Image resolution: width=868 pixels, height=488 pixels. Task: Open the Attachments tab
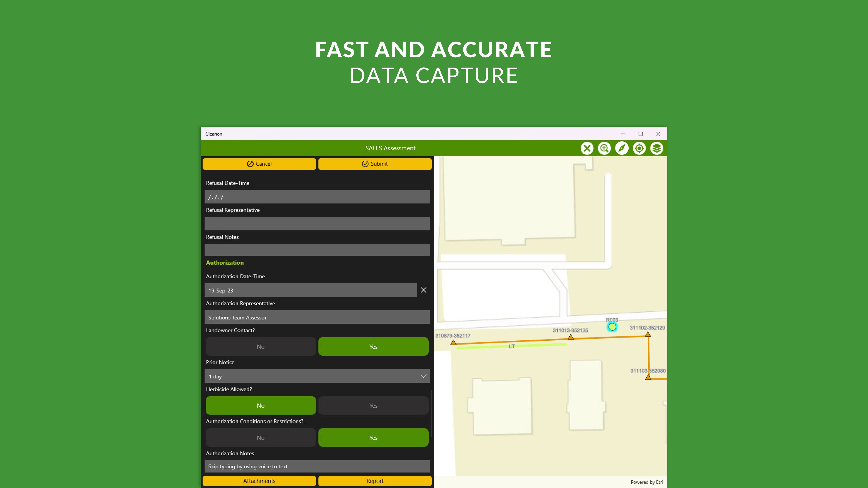tap(259, 481)
